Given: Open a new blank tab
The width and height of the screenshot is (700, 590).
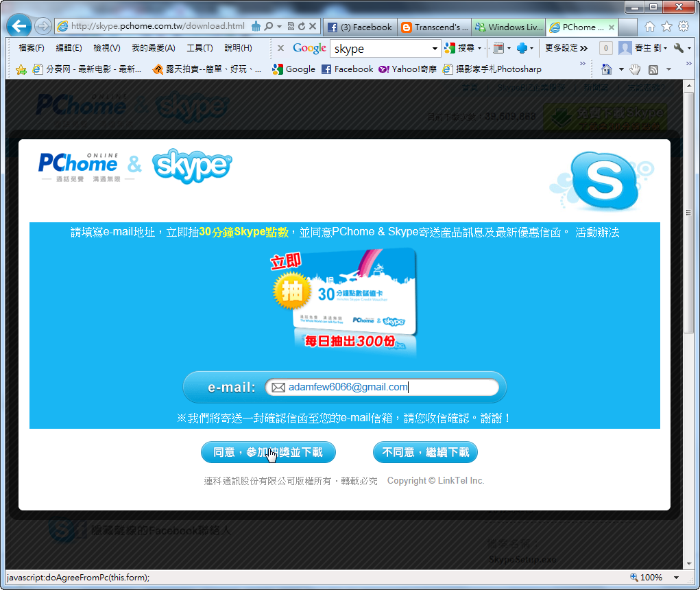Looking at the screenshot, I should point(628,27).
